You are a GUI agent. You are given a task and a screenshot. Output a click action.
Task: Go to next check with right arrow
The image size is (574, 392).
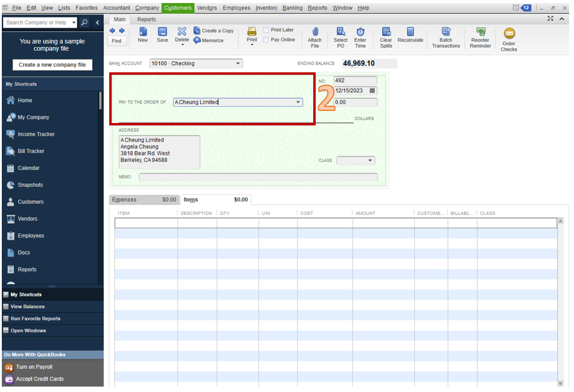pyautogui.click(x=122, y=31)
